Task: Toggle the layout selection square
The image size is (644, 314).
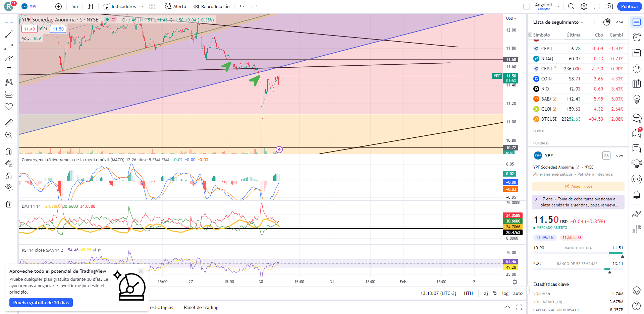Action: 527,6
